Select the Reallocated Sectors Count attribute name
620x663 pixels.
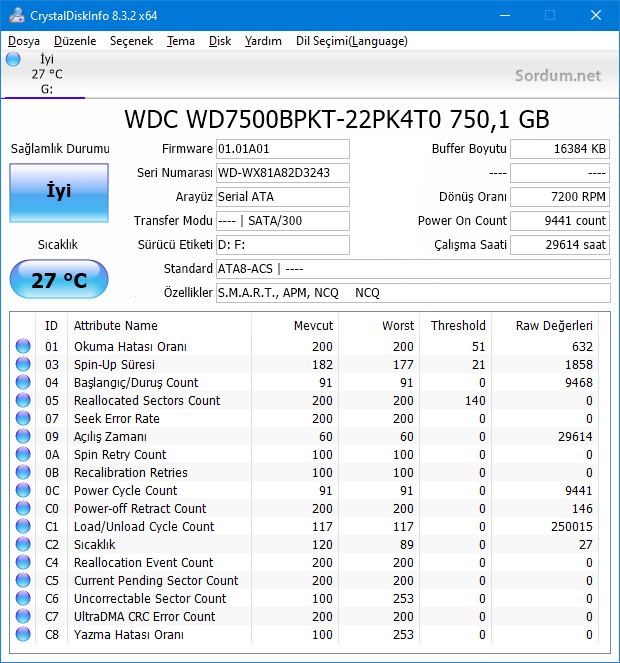147,400
